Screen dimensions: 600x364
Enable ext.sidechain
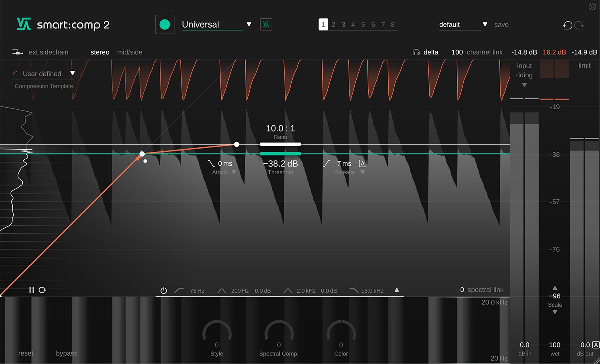pos(48,52)
